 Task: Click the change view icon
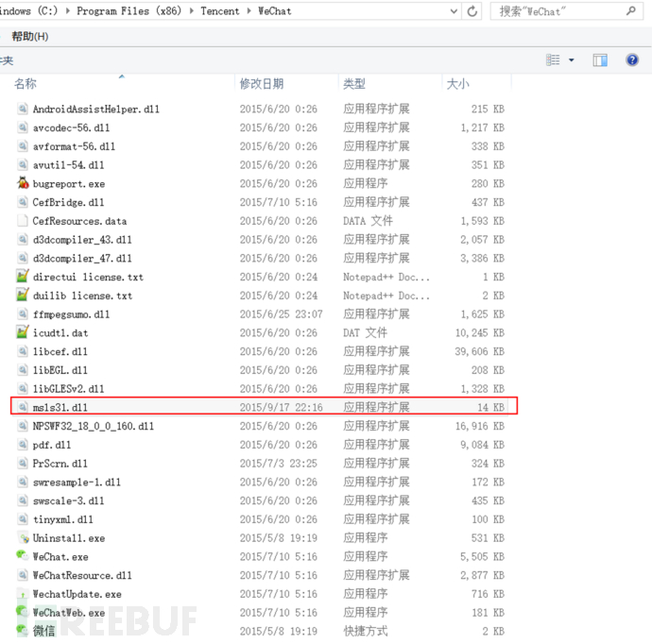point(553,60)
